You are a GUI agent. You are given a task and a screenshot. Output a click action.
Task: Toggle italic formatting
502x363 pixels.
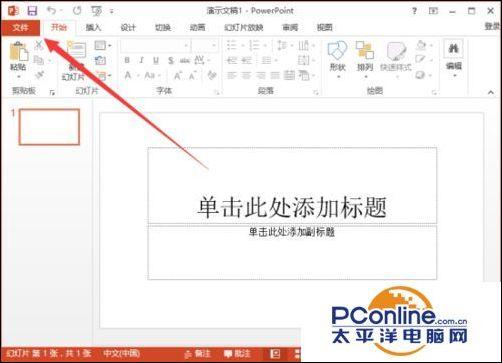tap(141, 61)
